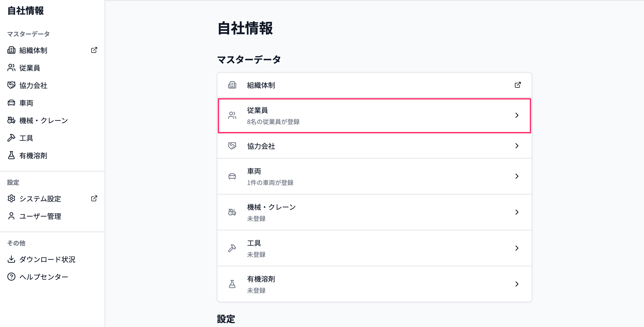Click the 機械・クレーン tractor icon in sidebar
The width and height of the screenshot is (644, 327).
point(11,120)
